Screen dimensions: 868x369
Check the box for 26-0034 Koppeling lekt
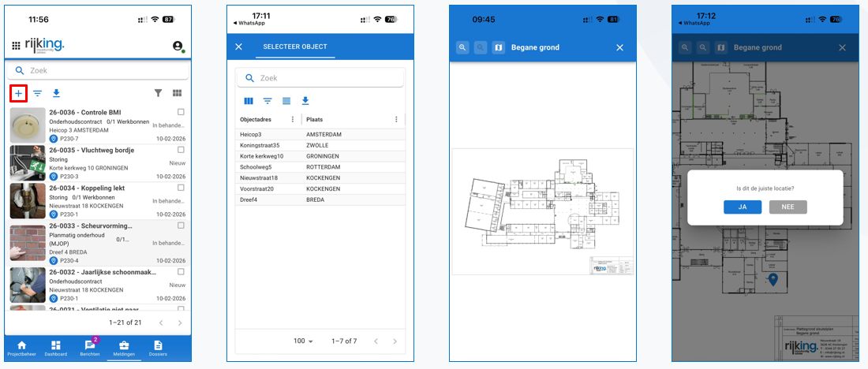click(181, 187)
